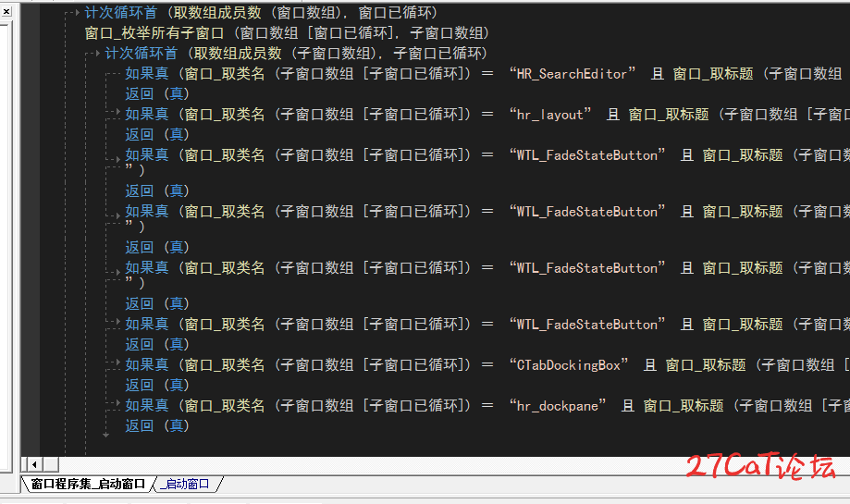
Task: Click the "CTabDockingBox" string literal
Action: [x=569, y=364]
